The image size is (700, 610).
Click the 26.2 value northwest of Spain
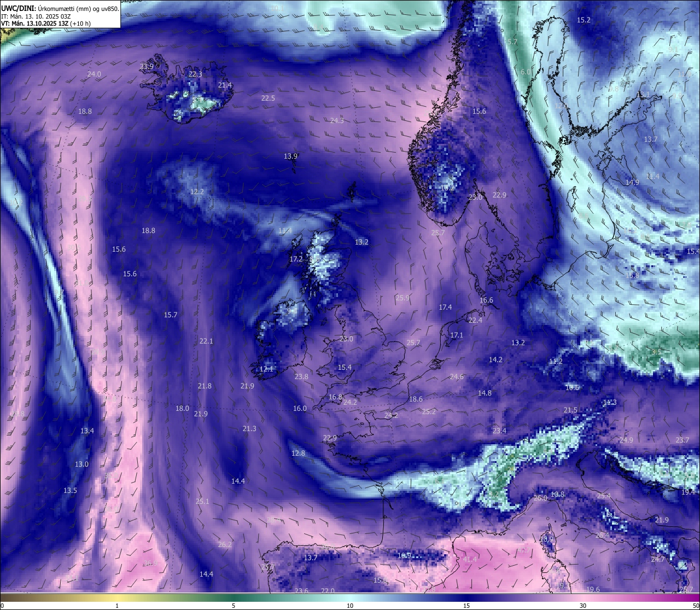(225, 544)
